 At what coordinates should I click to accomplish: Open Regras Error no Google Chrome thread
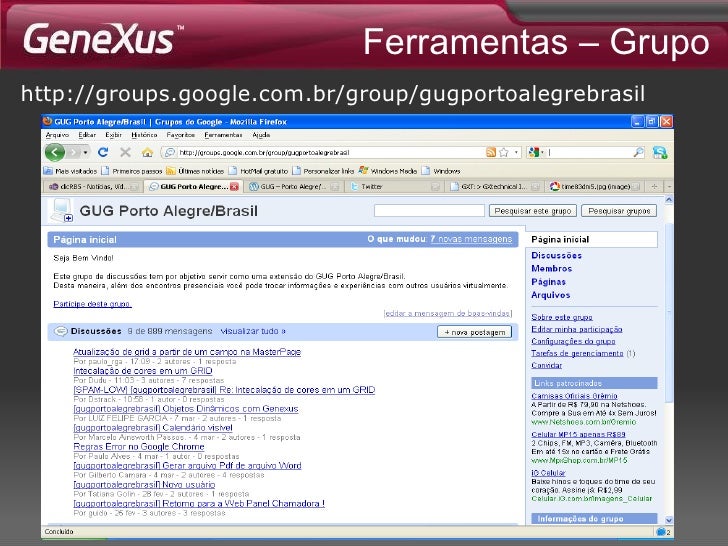pos(139,446)
